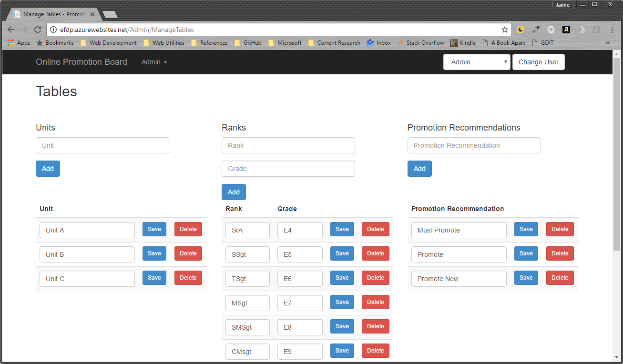Open the Web Development bookmarks folder
The height and width of the screenshot is (364, 623).
109,43
